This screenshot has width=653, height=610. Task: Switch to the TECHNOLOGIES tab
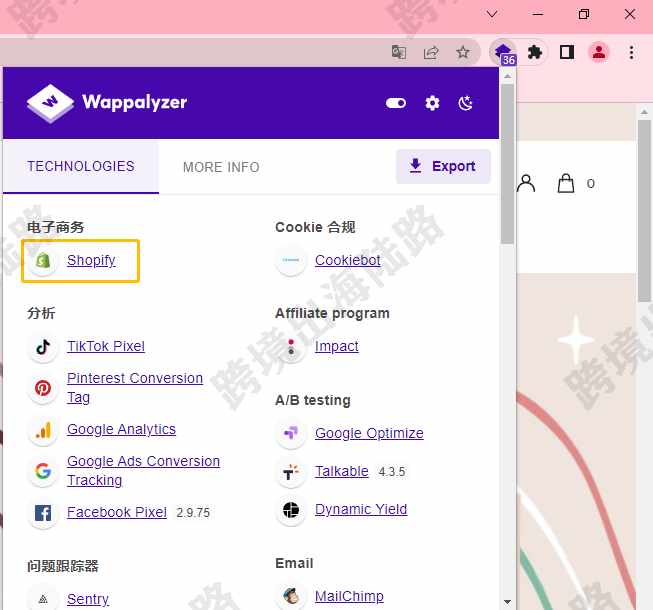[x=81, y=167]
